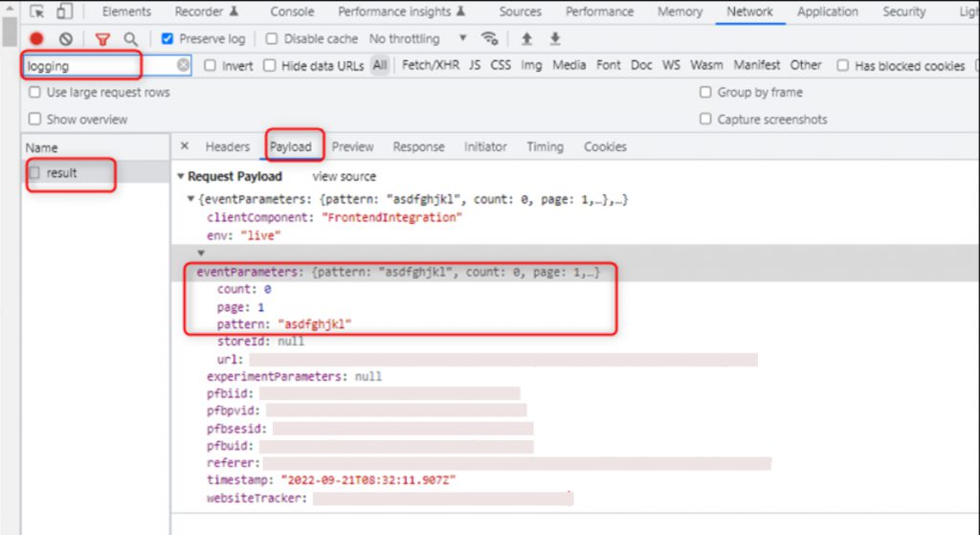Enable Capture screenshots checkbox
Screen dimensions: 980x535
point(705,119)
